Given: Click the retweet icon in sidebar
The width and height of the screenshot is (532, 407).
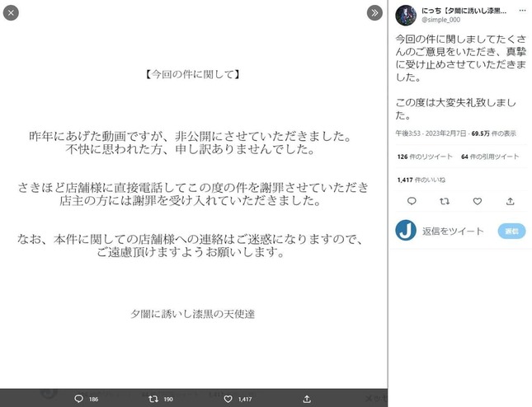Looking at the screenshot, I should pyautogui.click(x=445, y=201).
